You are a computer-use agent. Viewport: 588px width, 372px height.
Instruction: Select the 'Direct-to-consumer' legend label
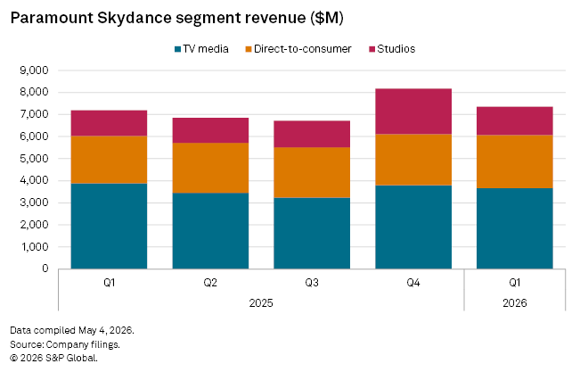tap(303, 49)
